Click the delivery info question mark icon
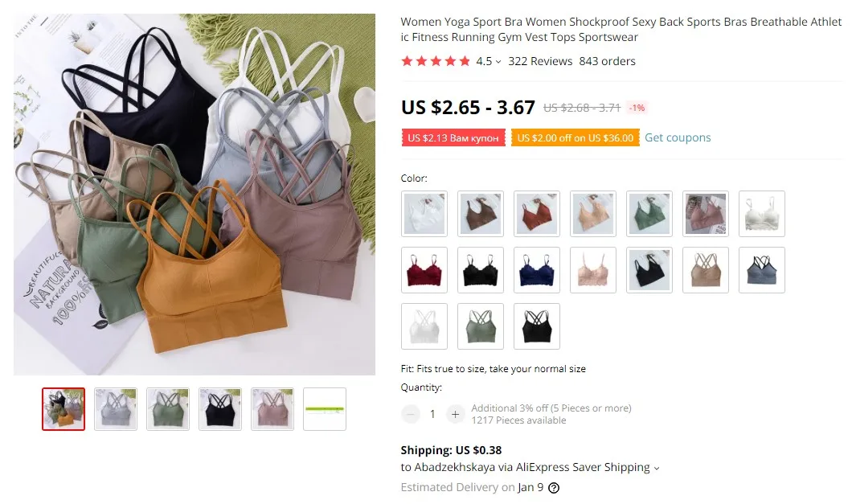852x504 pixels. (554, 488)
